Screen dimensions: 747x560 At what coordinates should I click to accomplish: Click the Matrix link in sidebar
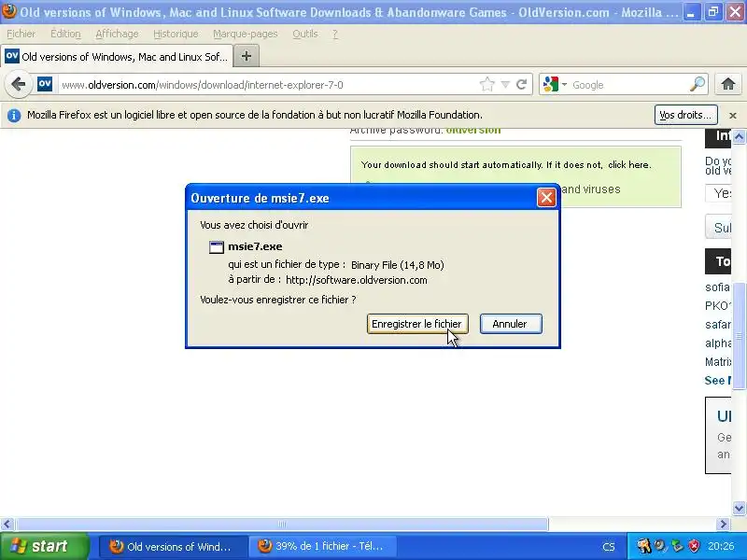[718, 361]
